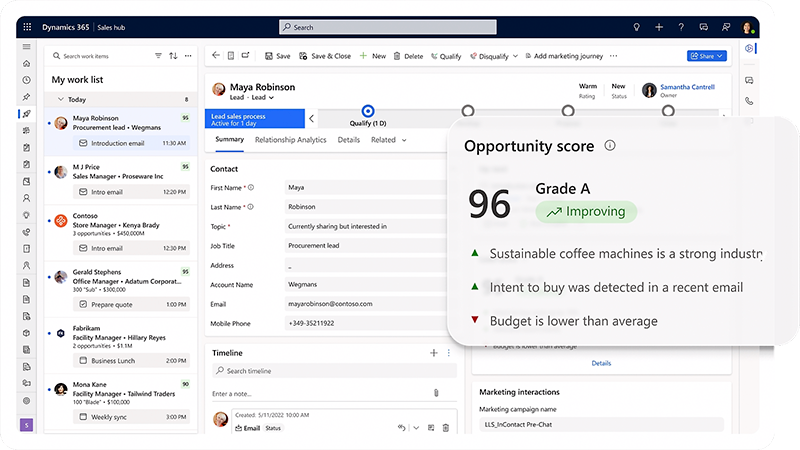The image size is (800, 450).
Task: Open the chat icon in top bar
Action: (704, 27)
